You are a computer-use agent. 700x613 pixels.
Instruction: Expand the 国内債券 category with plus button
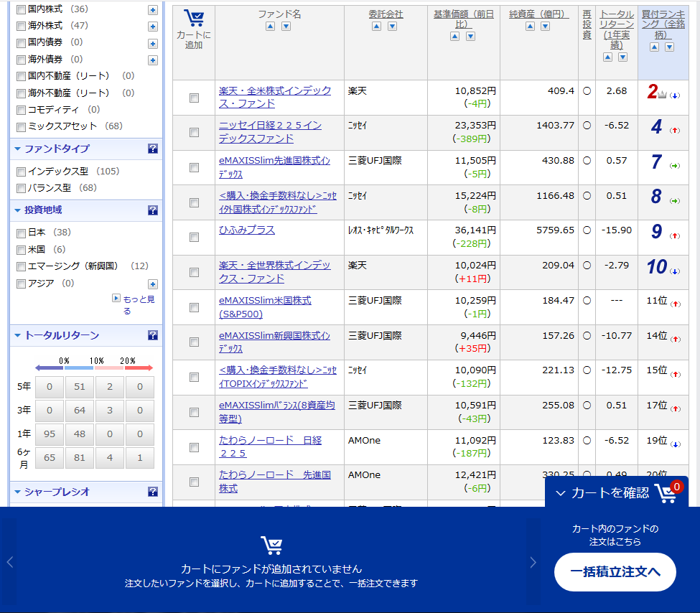coord(153,44)
